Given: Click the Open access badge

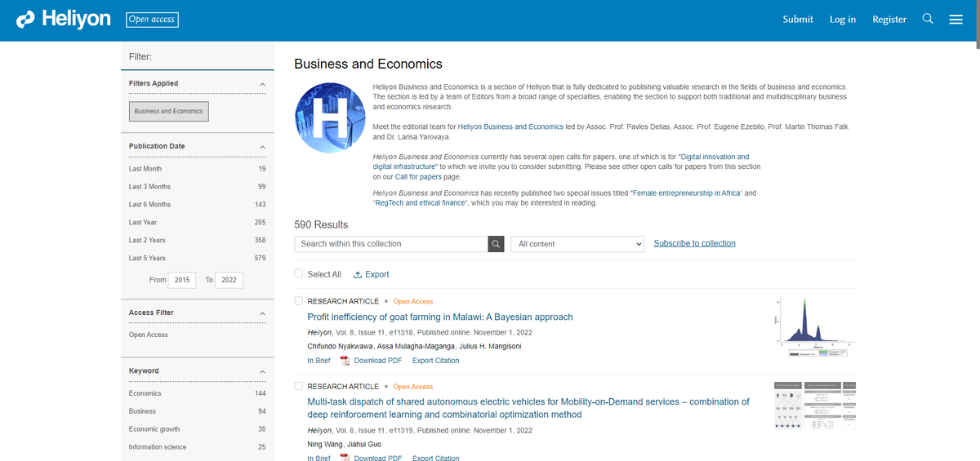Looking at the screenshot, I should [152, 19].
